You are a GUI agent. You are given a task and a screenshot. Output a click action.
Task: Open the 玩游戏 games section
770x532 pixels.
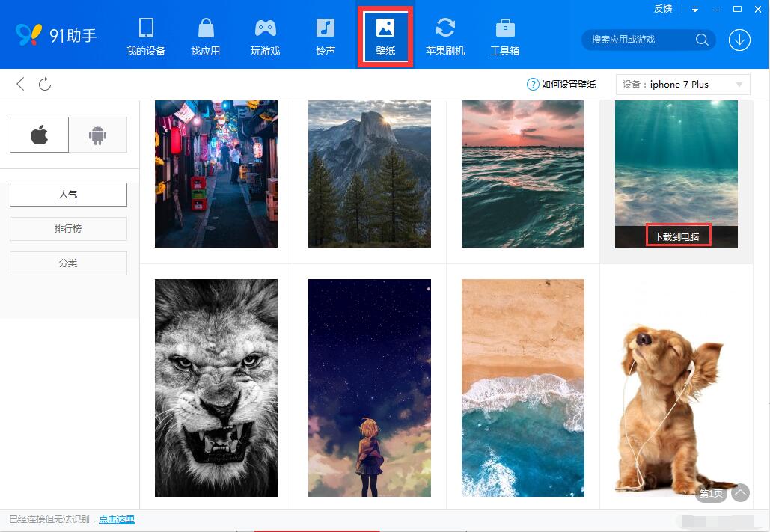[x=265, y=36]
